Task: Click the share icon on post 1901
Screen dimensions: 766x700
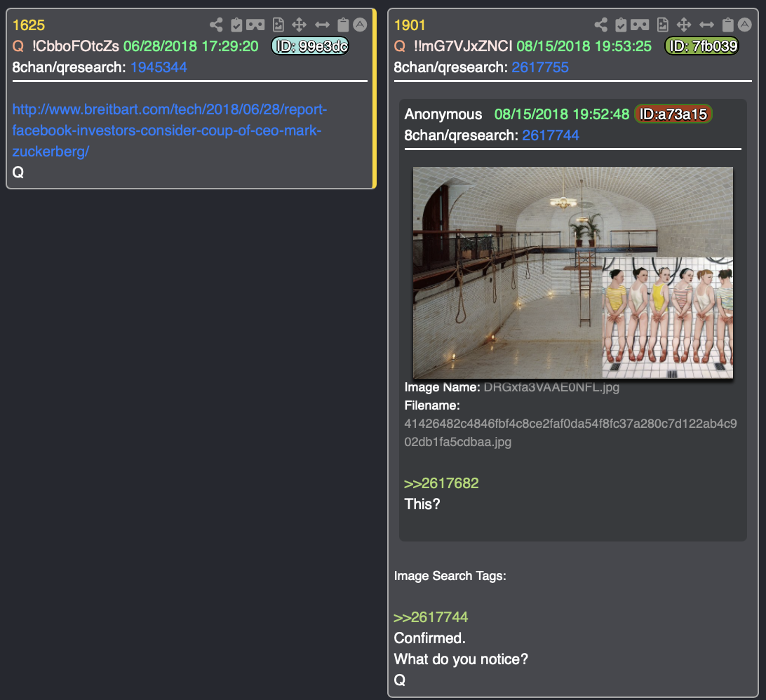Action: pyautogui.click(x=601, y=25)
